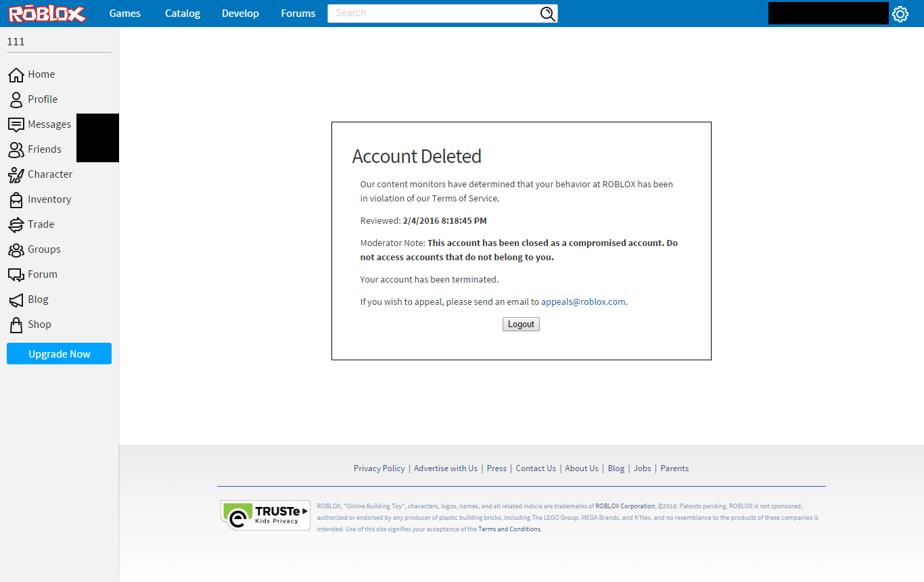
Task: Click the Forum speech bubbles icon
Action: point(16,274)
